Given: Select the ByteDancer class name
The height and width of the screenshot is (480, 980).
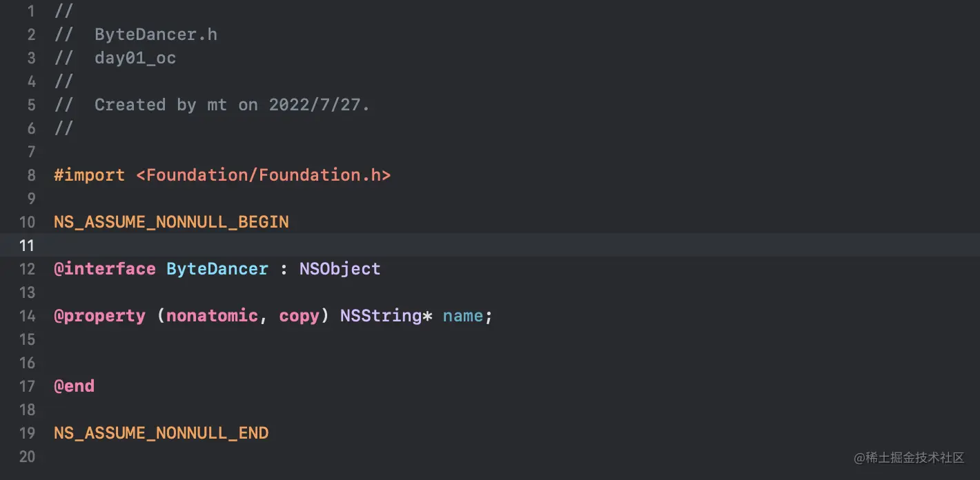Looking at the screenshot, I should [x=217, y=268].
